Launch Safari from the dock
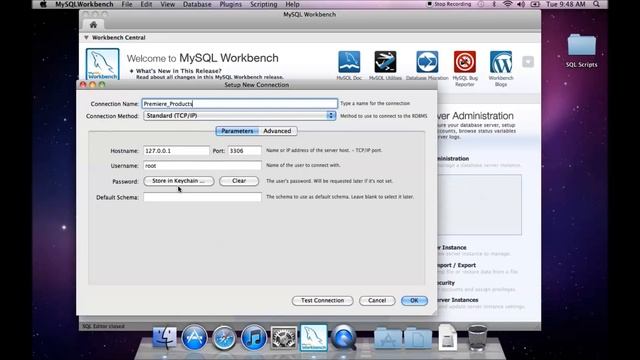 [x=224, y=338]
